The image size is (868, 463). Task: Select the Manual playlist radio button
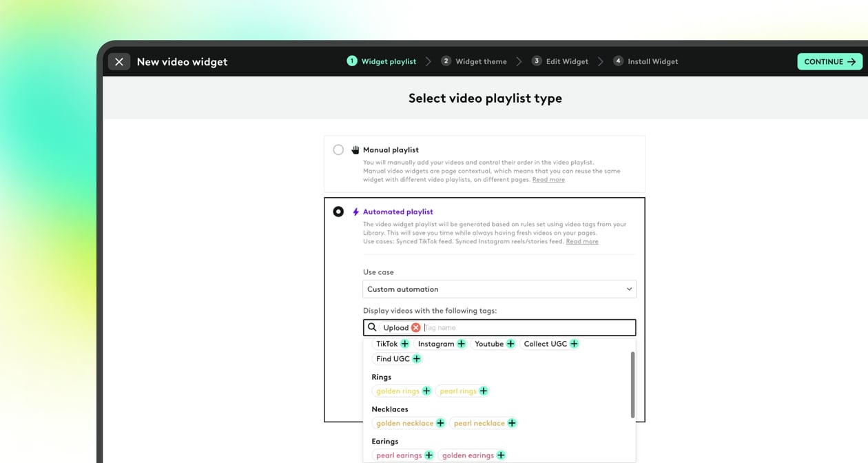tap(338, 150)
